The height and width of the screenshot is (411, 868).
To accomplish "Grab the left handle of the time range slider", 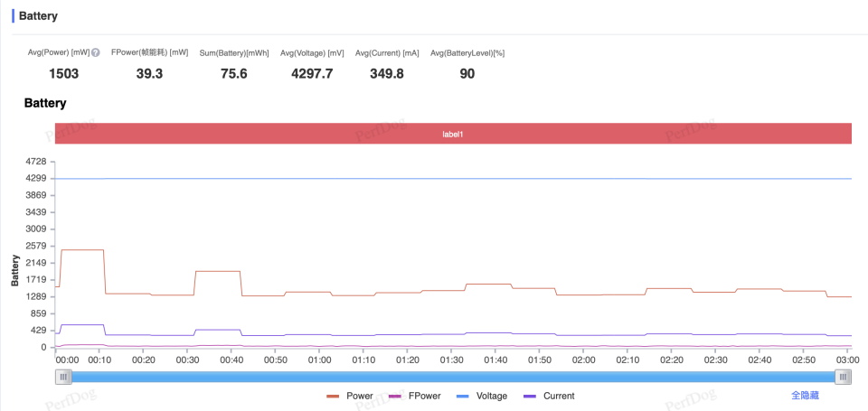I will tap(63, 377).
